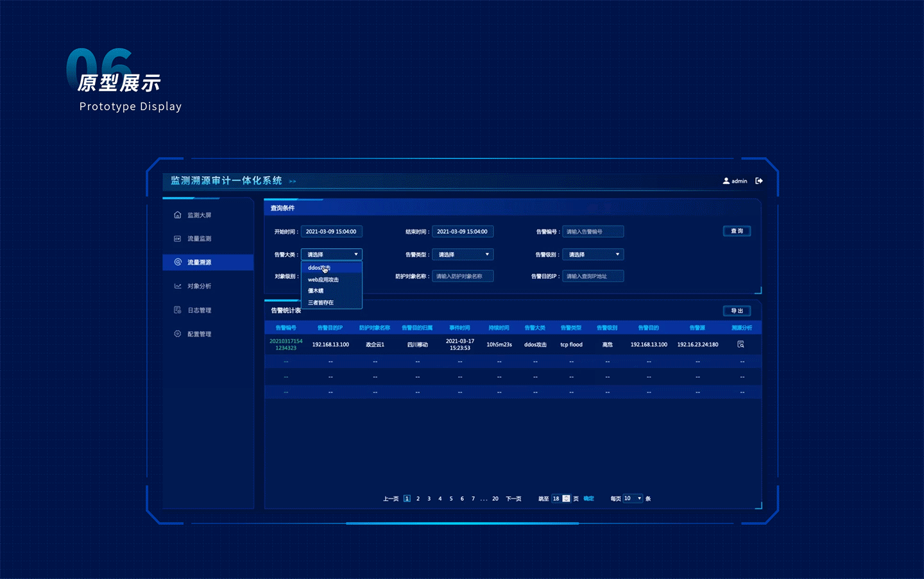Click the 查询 search button

click(x=737, y=231)
